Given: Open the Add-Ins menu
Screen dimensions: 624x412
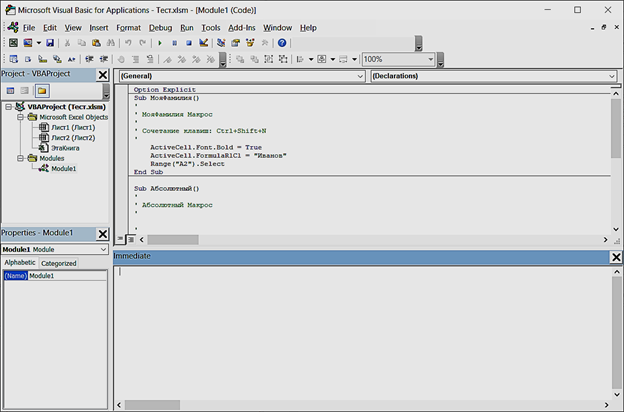Looking at the screenshot, I should [x=242, y=28].
